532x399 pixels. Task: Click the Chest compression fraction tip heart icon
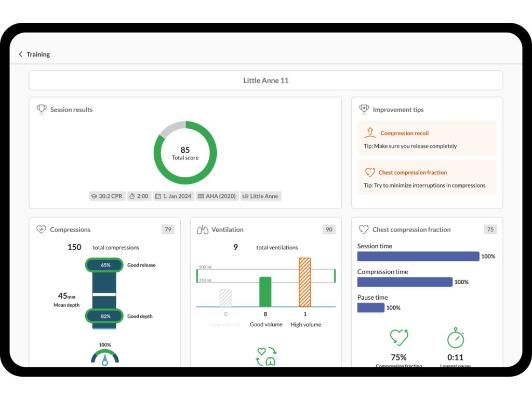click(370, 172)
